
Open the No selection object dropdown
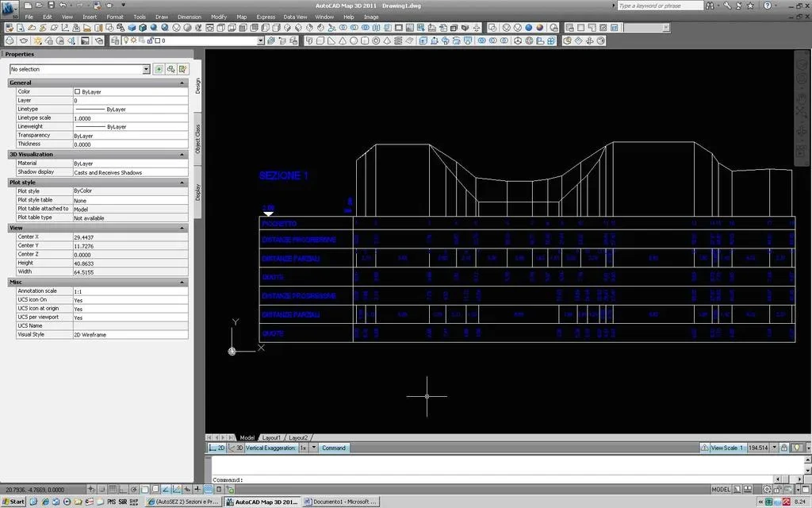pyautogui.click(x=146, y=69)
